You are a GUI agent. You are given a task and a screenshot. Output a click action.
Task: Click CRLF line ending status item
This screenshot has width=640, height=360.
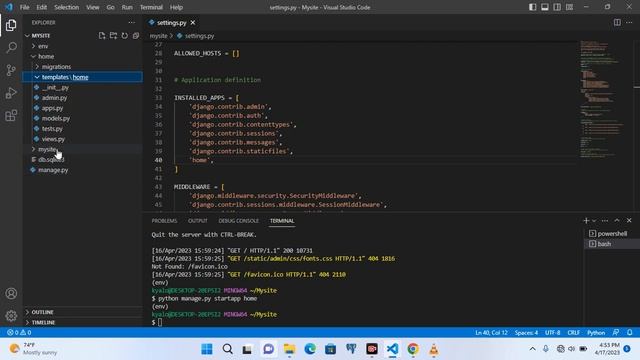pyautogui.click(x=573, y=332)
